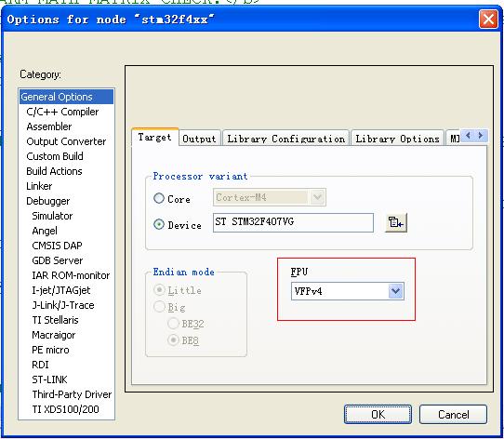Switch to the Target tab
Image resolution: width=504 pixels, height=439 pixels.
point(154,138)
